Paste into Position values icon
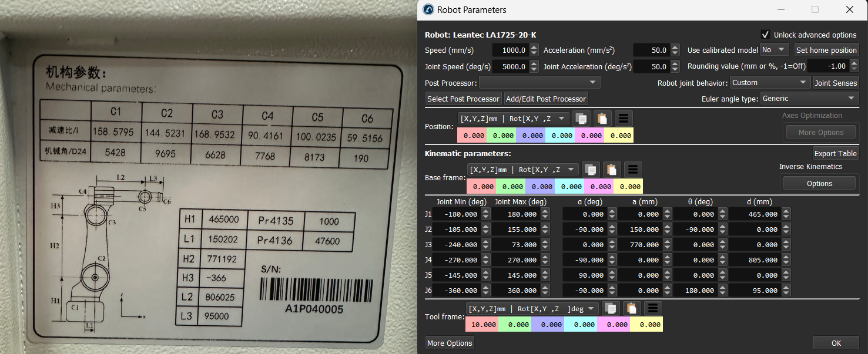 602,119
